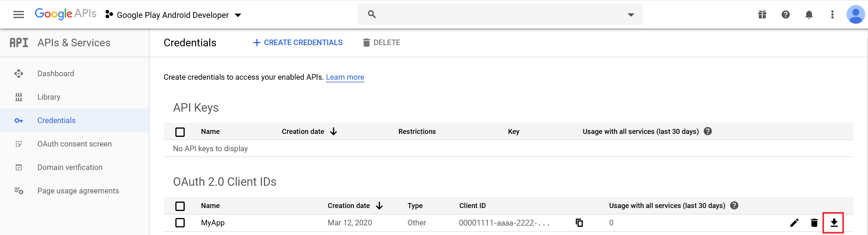Select all OAuth 2.0 Client IDs checkbox
This screenshot has height=235, width=868.
180,206
